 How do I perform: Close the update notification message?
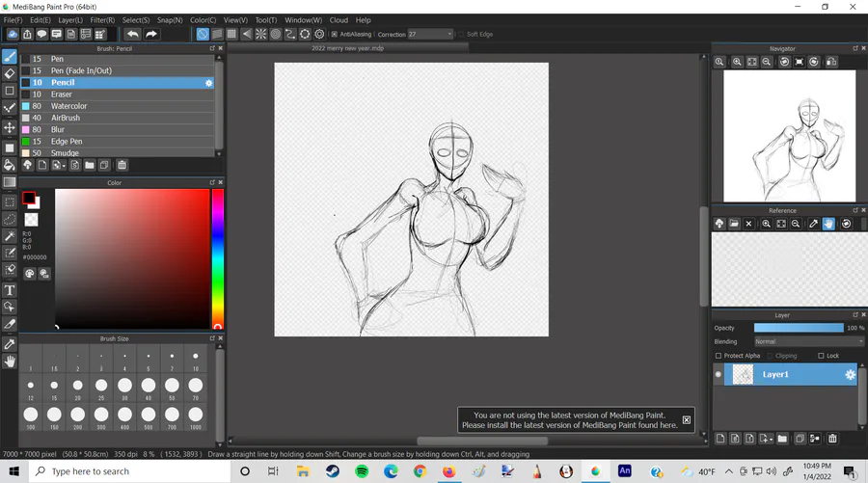coord(687,420)
